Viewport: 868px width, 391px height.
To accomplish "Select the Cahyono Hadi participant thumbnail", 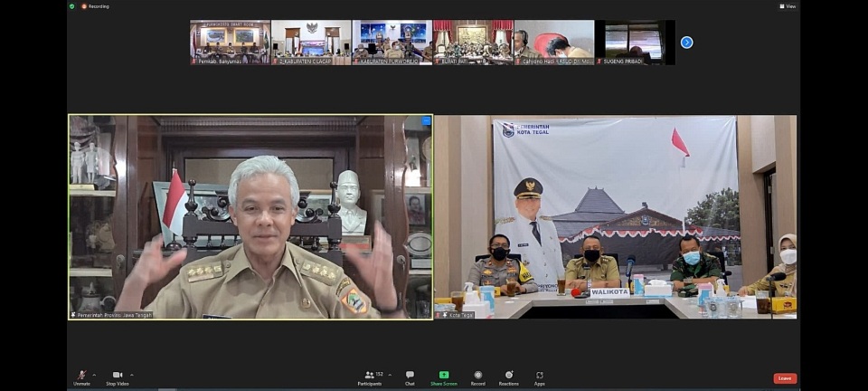I will point(554,43).
